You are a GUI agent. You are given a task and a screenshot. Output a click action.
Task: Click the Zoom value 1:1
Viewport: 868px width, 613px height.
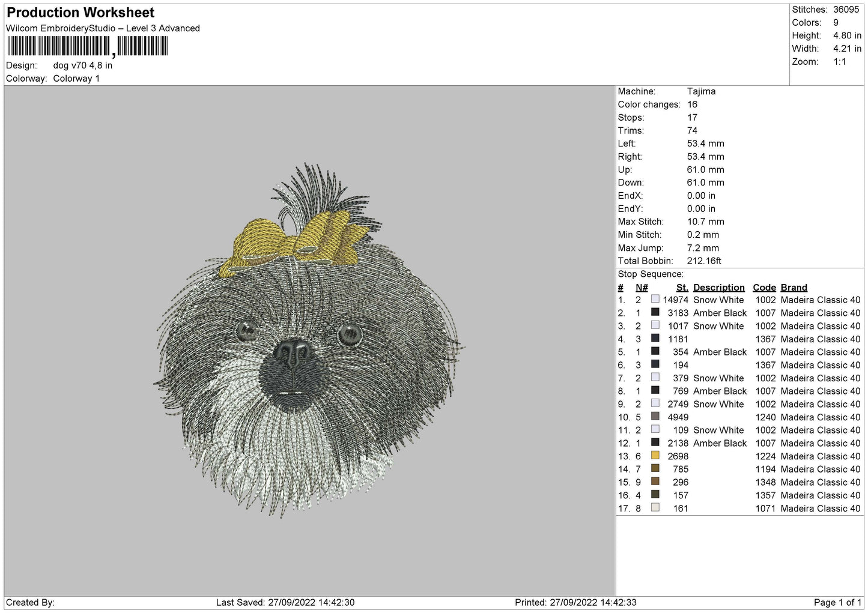click(x=839, y=62)
